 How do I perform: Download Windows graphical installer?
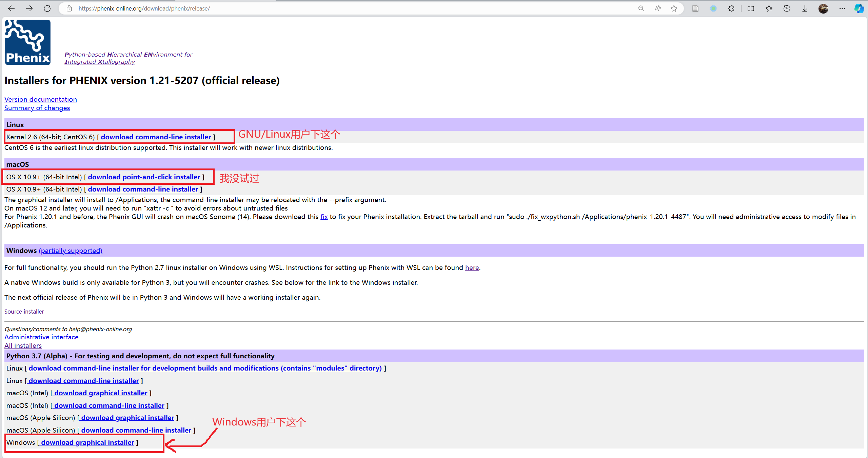(88, 442)
